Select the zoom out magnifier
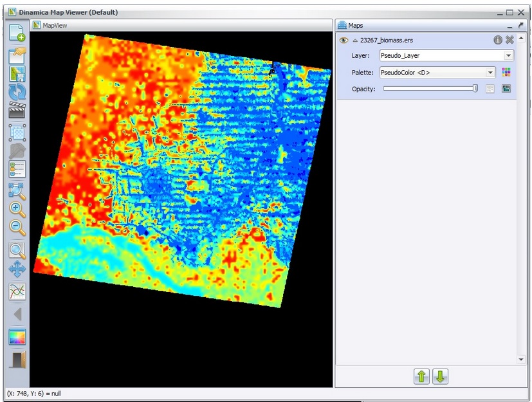The image size is (532, 402). tap(17, 228)
